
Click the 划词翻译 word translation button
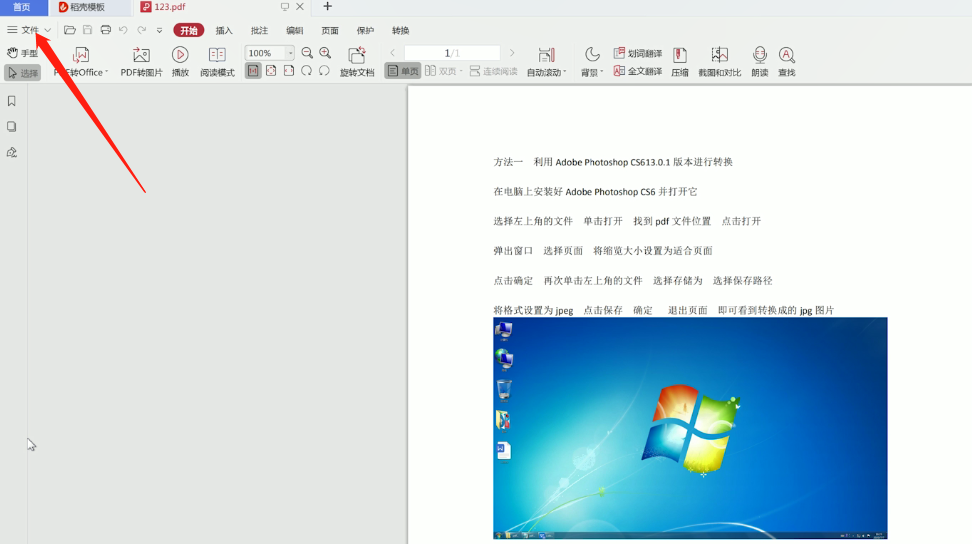638,53
